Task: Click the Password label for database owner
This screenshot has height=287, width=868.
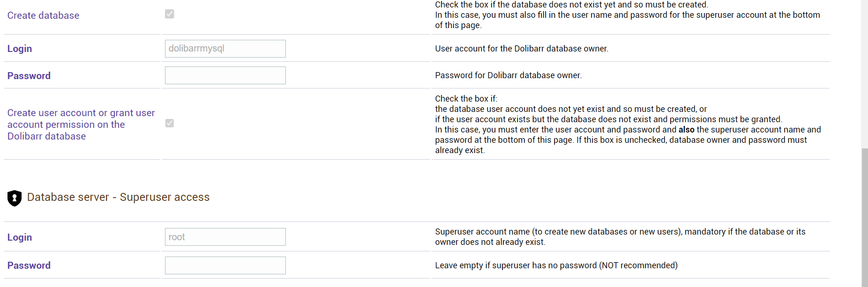Action: tap(29, 76)
